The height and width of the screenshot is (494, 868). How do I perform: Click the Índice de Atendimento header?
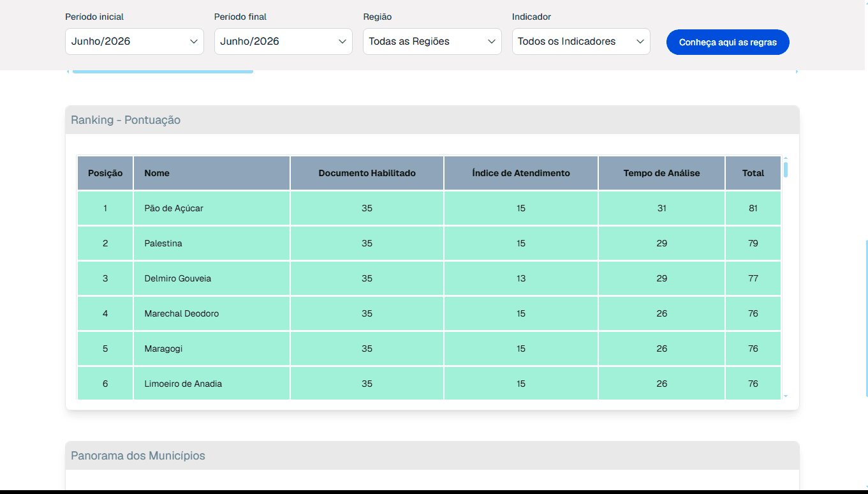521,173
